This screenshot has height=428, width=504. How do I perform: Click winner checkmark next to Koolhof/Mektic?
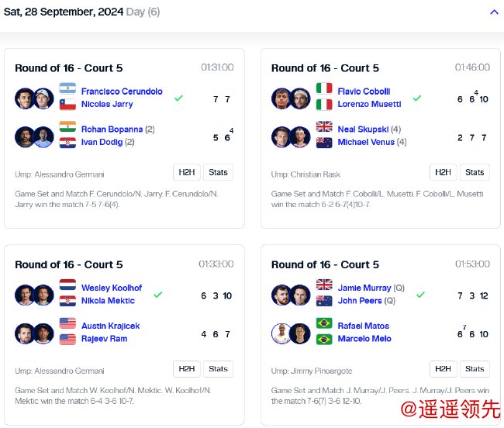(158, 295)
